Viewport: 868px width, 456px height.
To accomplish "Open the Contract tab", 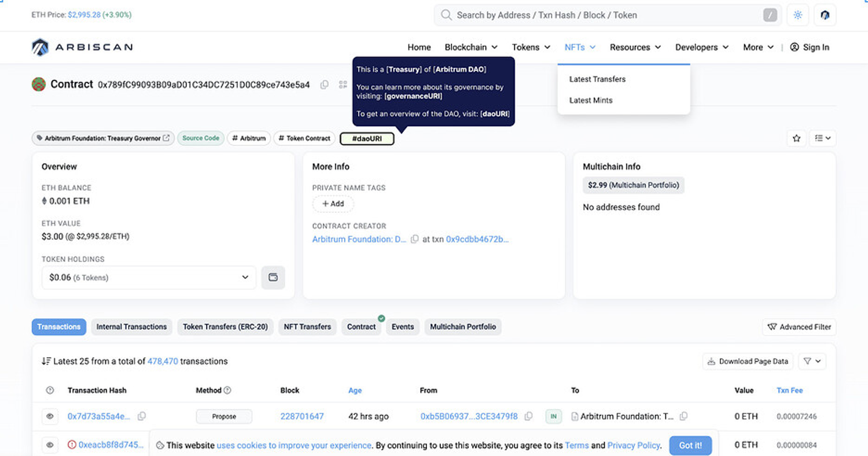I will (362, 327).
